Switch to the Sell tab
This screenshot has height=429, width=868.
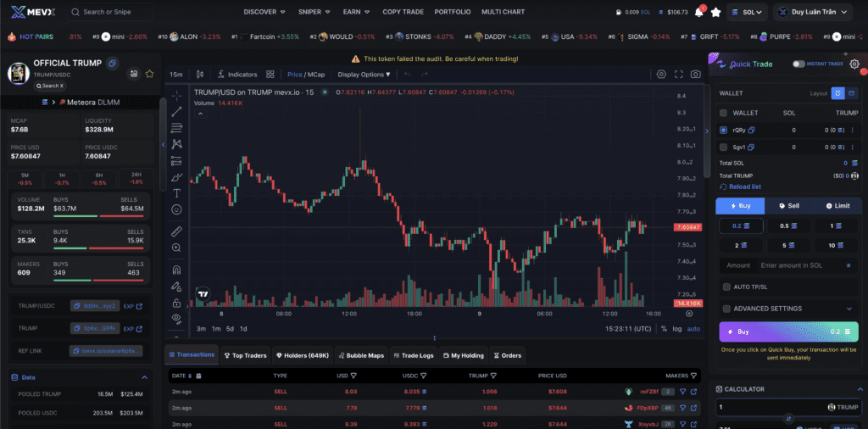pyautogui.click(x=789, y=206)
